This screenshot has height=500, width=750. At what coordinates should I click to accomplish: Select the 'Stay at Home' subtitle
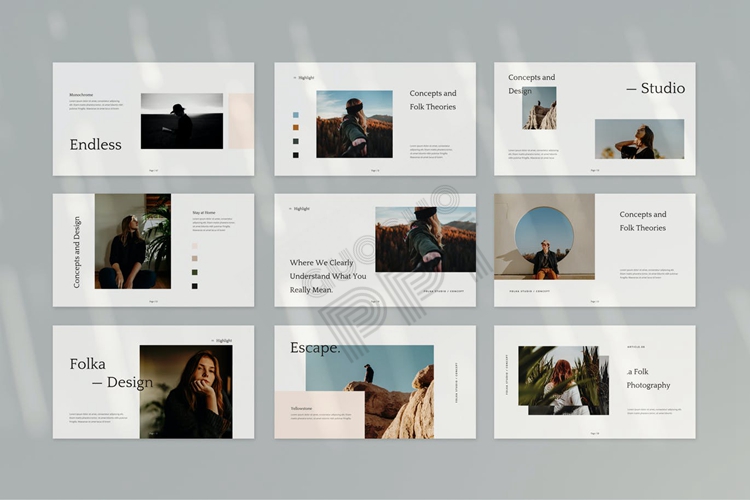[x=204, y=212]
